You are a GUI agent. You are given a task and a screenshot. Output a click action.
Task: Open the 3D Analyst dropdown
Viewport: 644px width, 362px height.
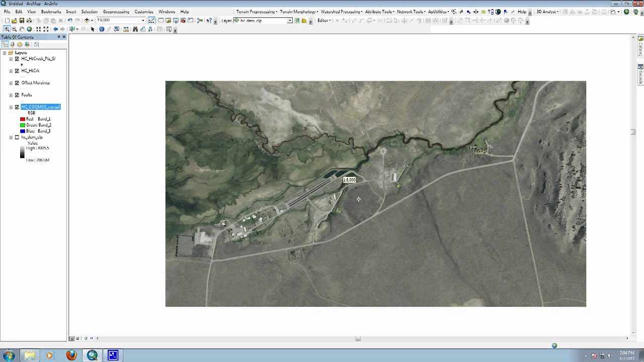[x=547, y=12]
